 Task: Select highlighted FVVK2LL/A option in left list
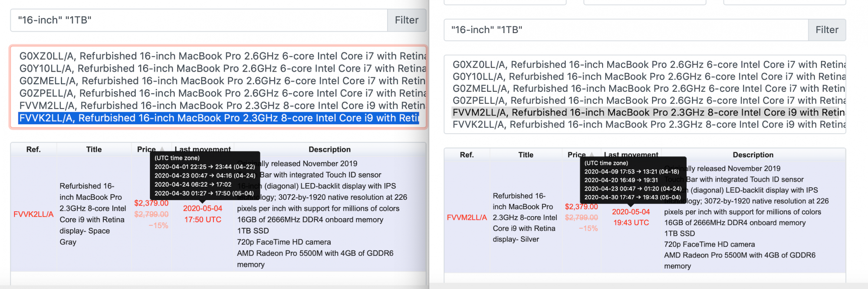[219, 118]
